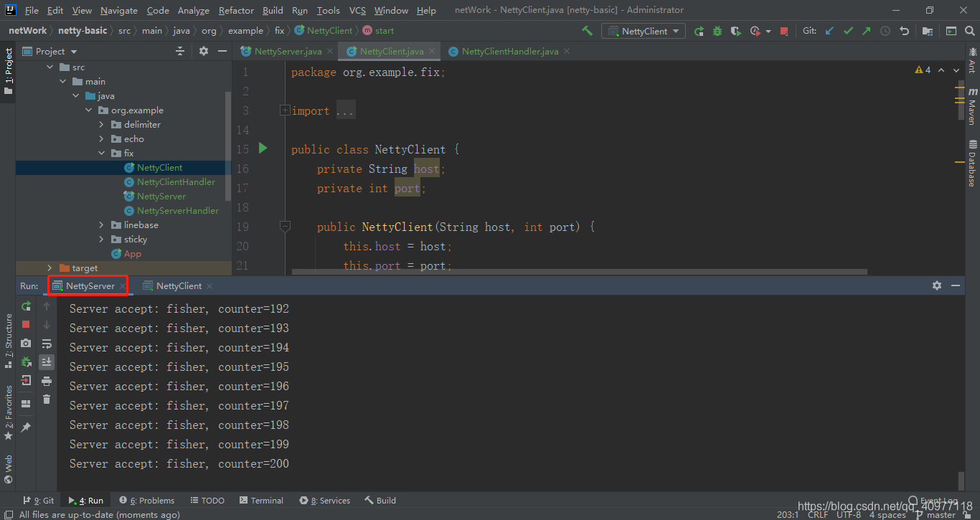The width and height of the screenshot is (980, 520).
Task: Open the Analyze menu
Action: pyautogui.click(x=193, y=11)
